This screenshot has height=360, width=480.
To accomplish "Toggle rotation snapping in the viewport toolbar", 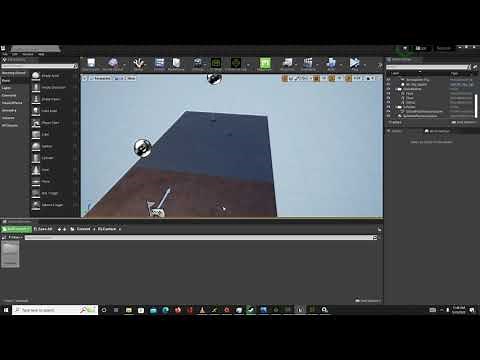I will click(x=331, y=78).
